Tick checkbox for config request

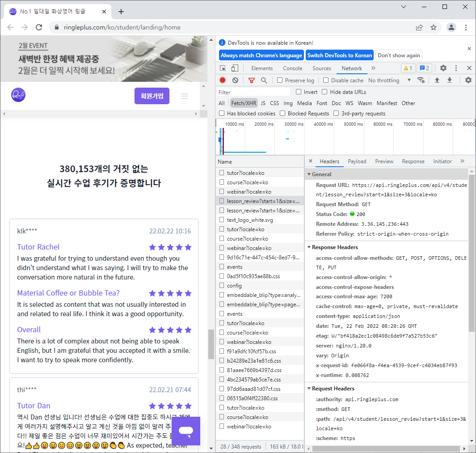pos(222,285)
